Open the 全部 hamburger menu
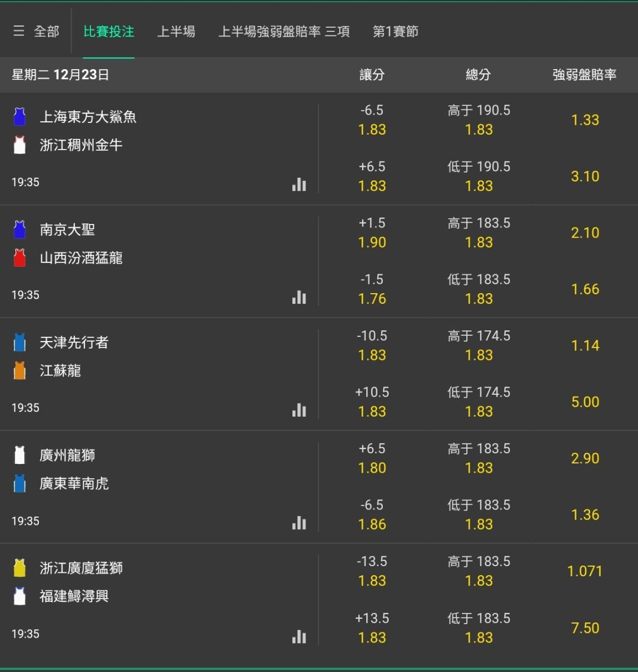The height and width of the screenshot is (672, 638). click(x=36, y=31)
